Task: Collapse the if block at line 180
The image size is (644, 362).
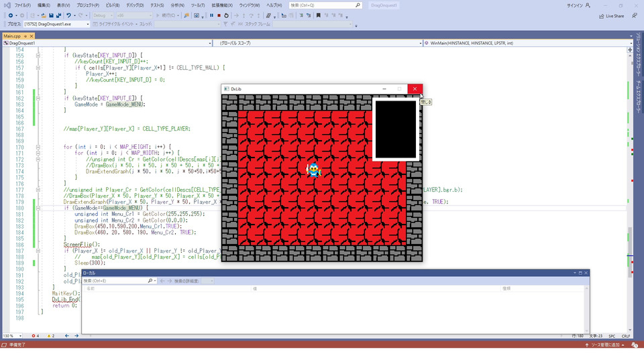Action: tap(38, 208)
